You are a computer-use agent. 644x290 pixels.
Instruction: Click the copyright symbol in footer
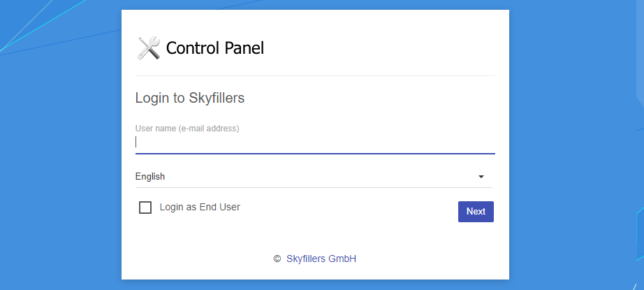pos(277,259)
